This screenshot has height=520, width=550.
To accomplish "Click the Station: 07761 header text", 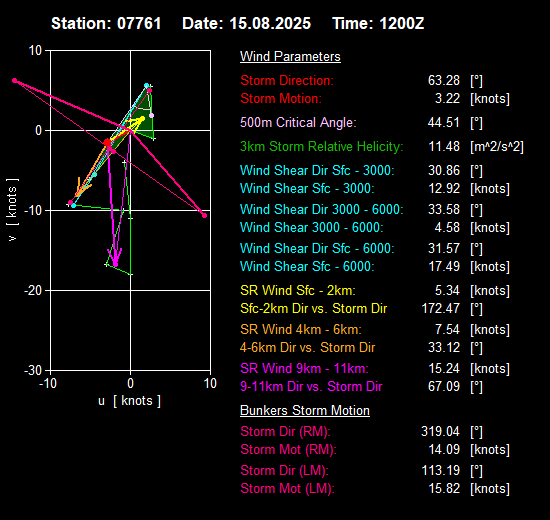I will [106, 24].
